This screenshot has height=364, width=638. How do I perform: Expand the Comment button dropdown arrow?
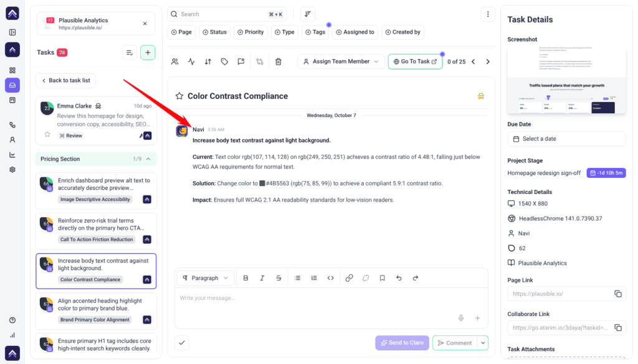(483, 343)
